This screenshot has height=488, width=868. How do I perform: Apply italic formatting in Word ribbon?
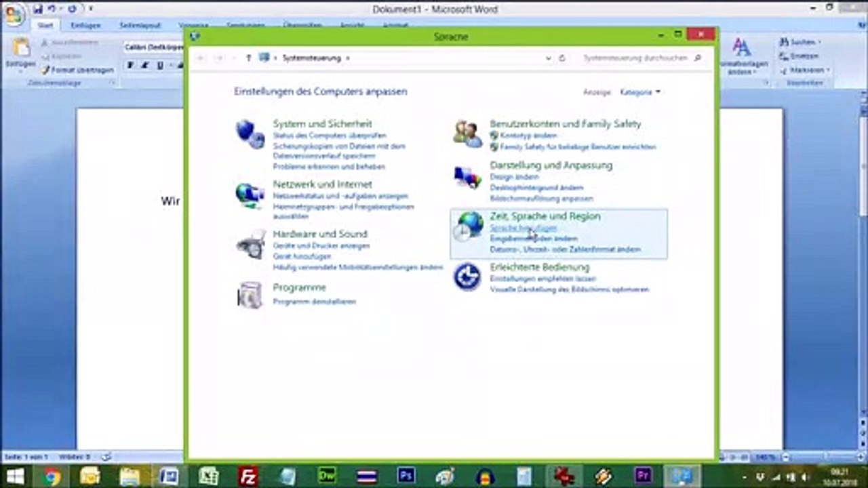[144, 66]
